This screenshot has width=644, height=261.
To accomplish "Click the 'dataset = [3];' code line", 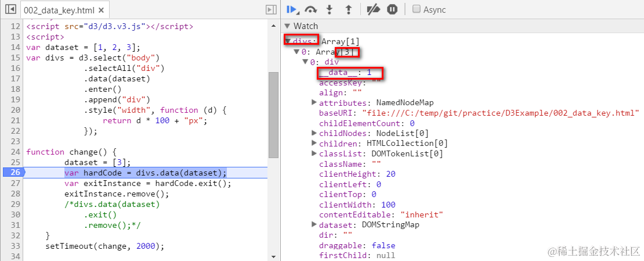I will pos(97,163).
